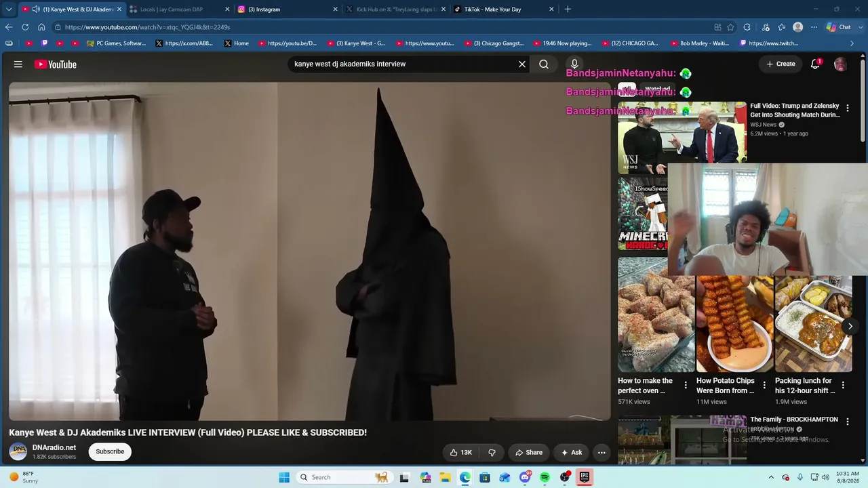Open the Bob Marley bookmark

click(x=699, y=43)
